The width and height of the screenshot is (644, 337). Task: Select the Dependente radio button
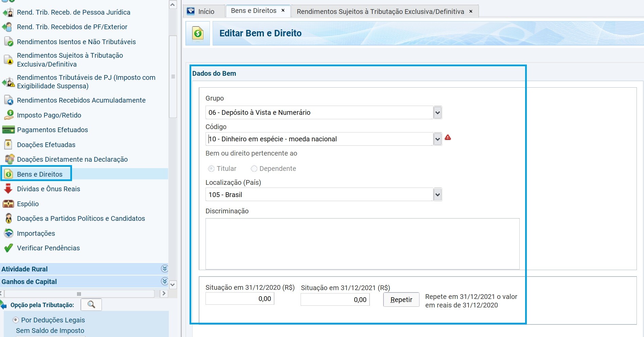[x=254, y=168]
